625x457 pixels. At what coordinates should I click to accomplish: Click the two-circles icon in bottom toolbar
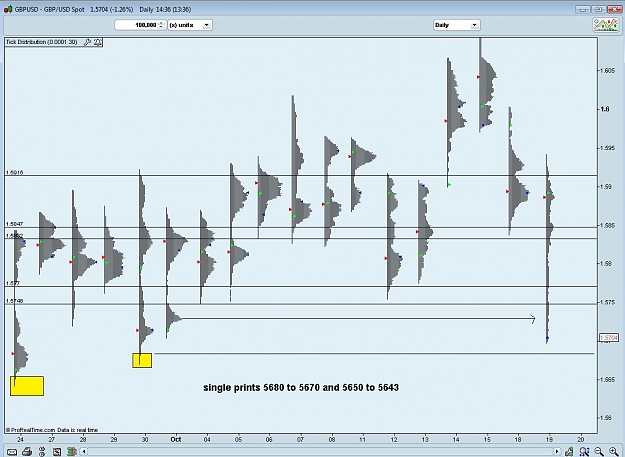pyautogui.click(x=42, y=451)
